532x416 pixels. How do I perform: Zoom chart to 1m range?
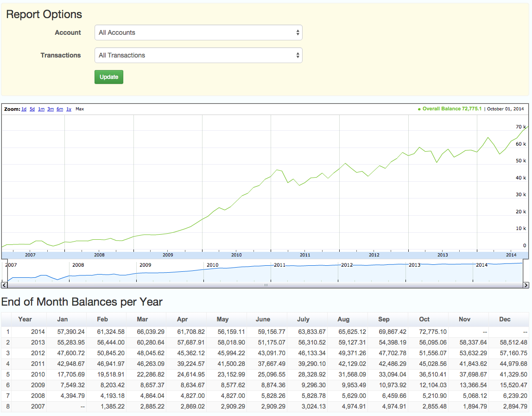pos(41,109)
